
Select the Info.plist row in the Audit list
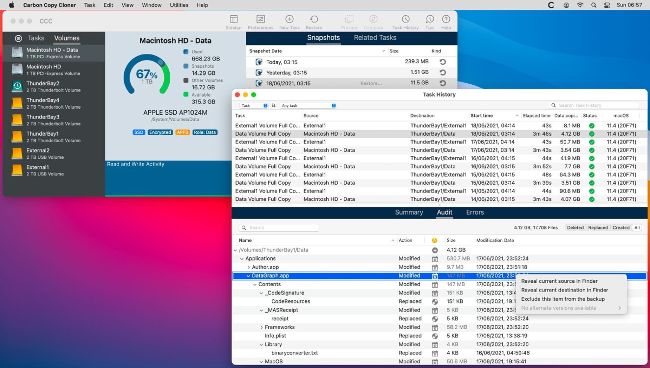(439, 336)
